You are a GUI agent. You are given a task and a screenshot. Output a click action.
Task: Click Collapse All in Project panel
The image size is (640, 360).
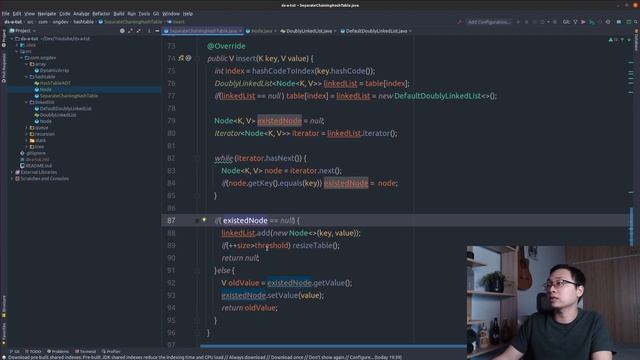(139, 31)
